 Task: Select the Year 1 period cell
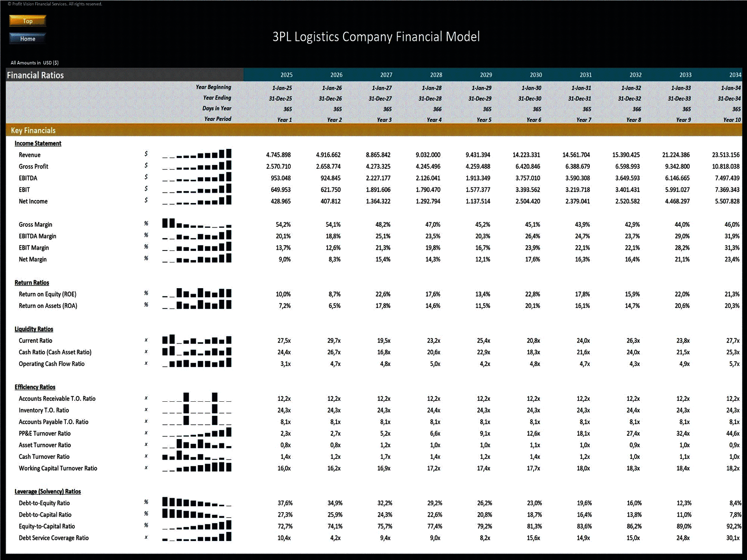click(284, 120)
